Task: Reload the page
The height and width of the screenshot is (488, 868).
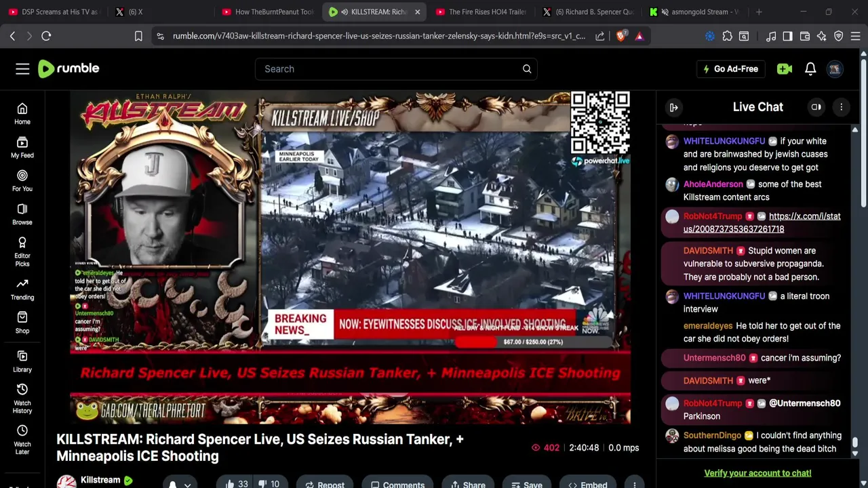Action: [46, 36]
